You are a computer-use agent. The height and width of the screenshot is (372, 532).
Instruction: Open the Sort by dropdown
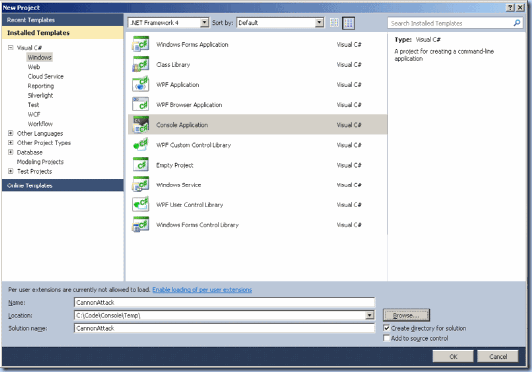tap(319, 22)
